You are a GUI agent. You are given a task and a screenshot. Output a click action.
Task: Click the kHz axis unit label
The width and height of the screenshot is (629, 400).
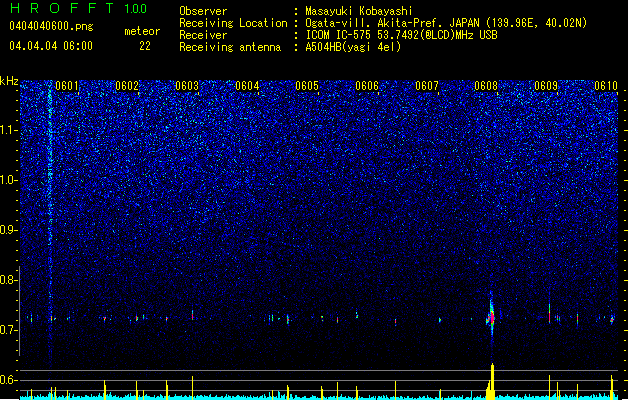[9, 81]
